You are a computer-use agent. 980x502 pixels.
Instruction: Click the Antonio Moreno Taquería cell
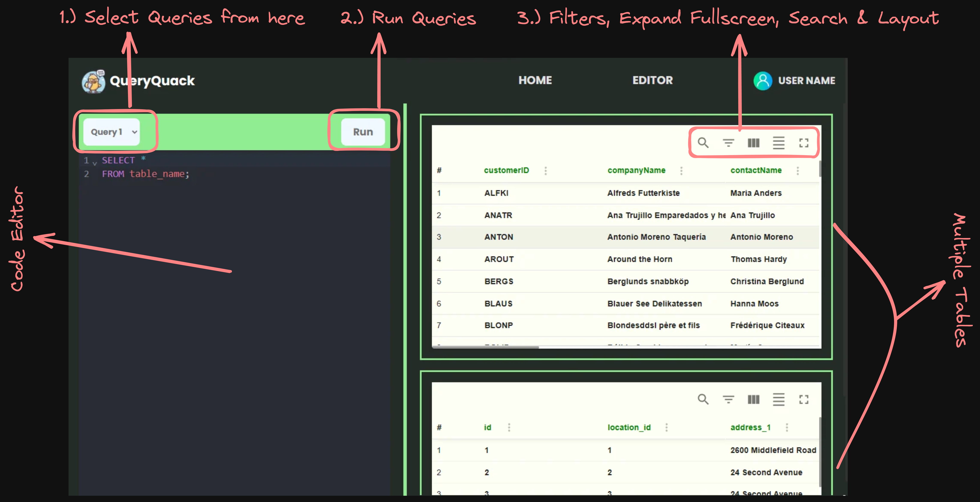tap(656, 237)
